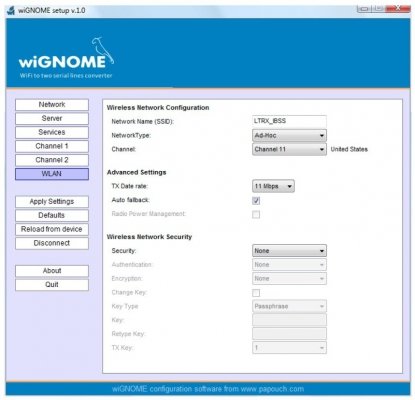This screenshot has height=400, width=415.
Task: Click the wiGNOME app icon in title bar
Action: pos(11,10)
